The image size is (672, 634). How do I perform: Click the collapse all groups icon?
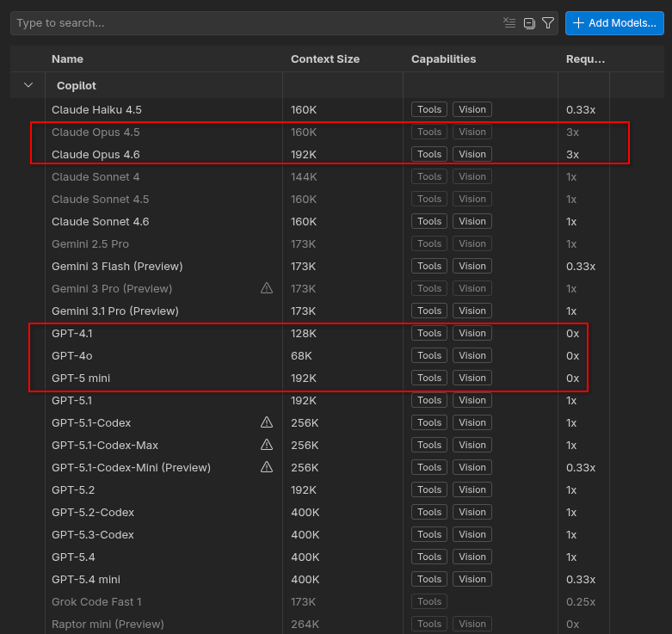pyautogui.click(x=529, y=23)
